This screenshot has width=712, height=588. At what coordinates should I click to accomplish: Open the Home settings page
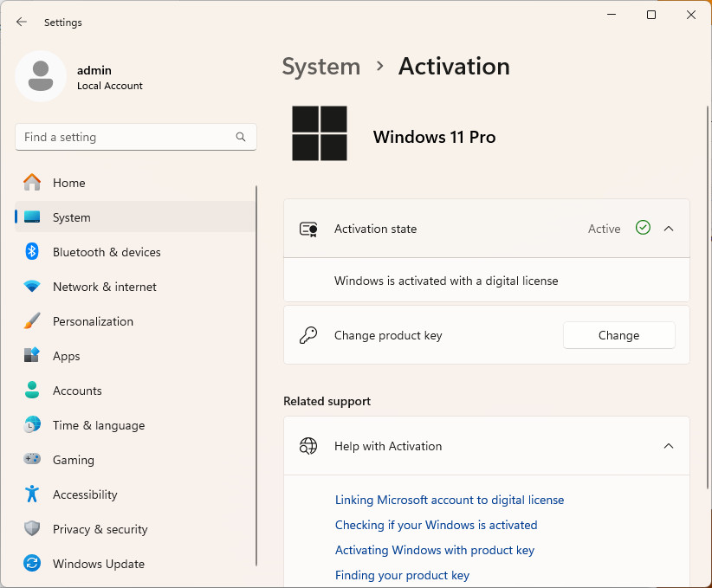135,183
